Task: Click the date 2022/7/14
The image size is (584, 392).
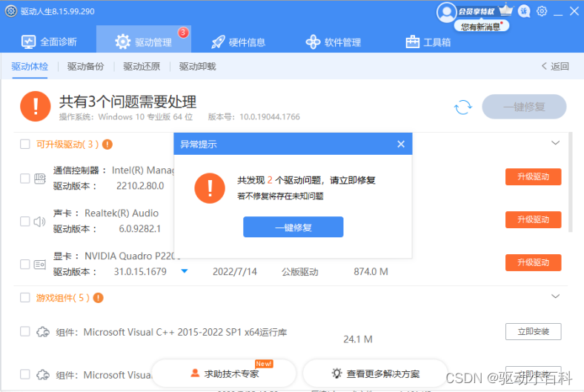Action: (235, 272)
